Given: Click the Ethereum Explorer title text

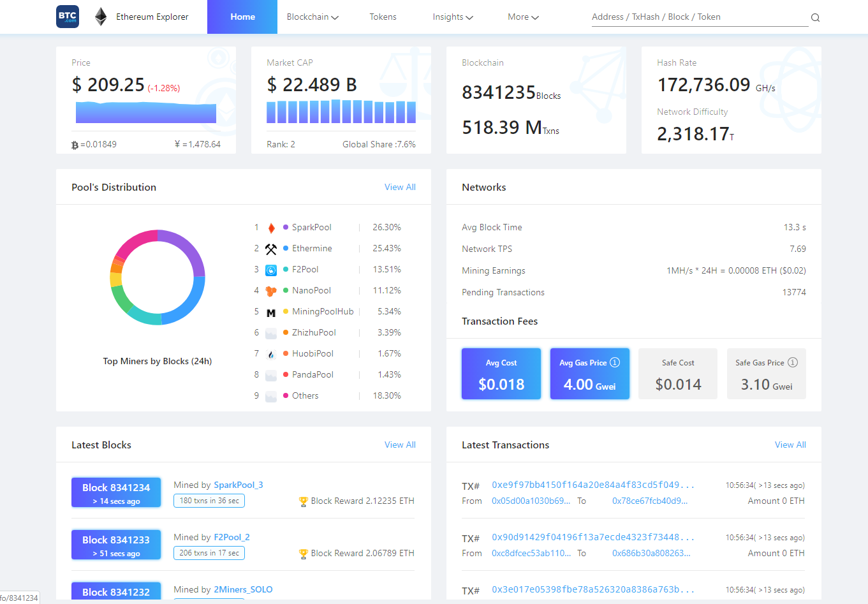Looking at the screenshot, I should click(x=152, y=17).
